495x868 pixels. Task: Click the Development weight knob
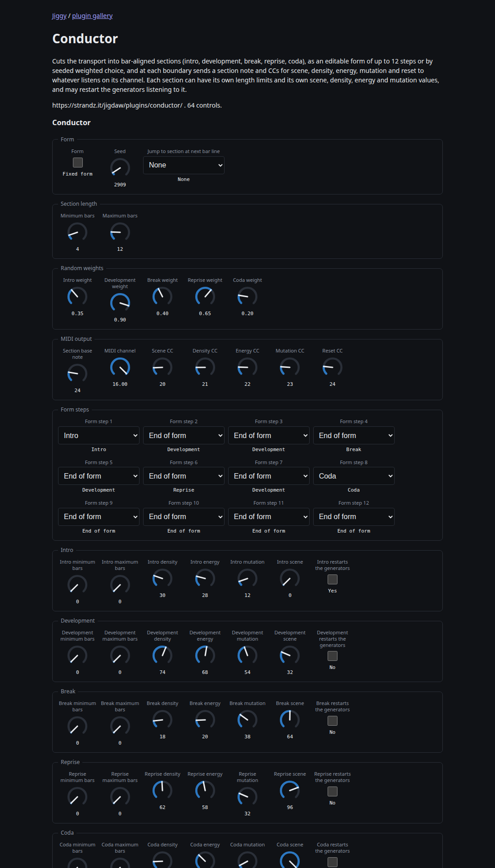click(x=120, y=303)
